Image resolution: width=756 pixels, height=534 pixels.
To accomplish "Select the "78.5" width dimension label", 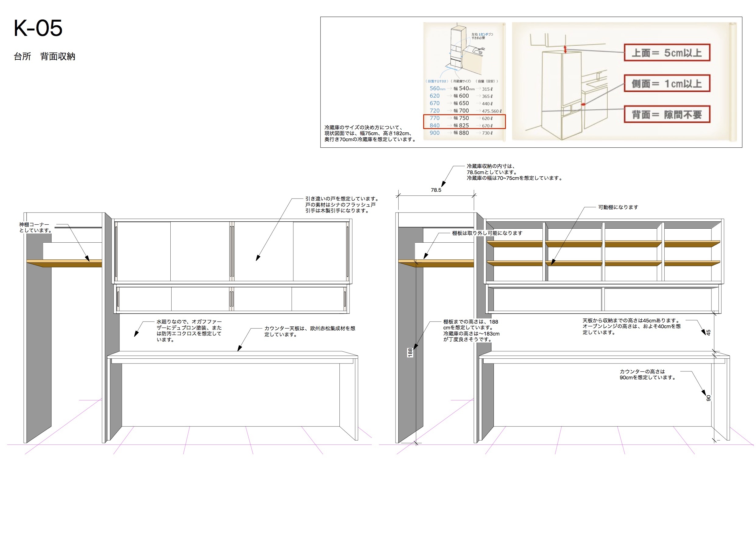I will [x=436, y=190].
